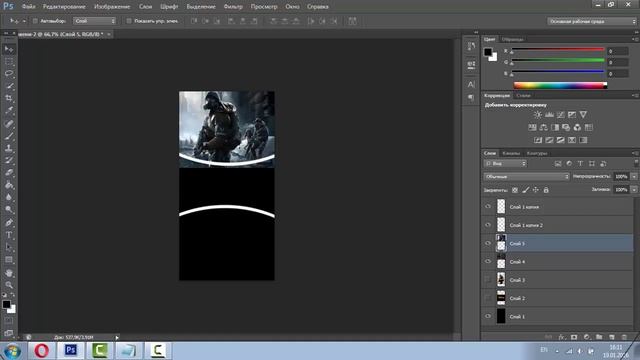This screenshot has height=360, width=640.
Task: Switch to the Образцы tab
Action: pos(513,40)
